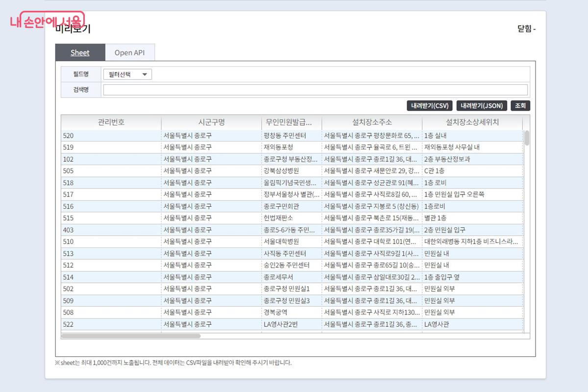This screenshot has height=392, width=588.
Task: Switch to the Open API tab
Action: (x=130, y=53)
